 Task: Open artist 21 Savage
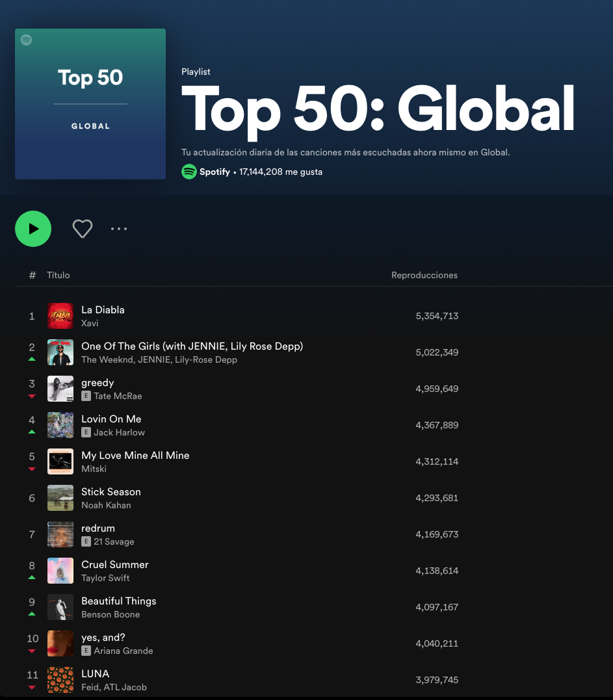point(114,541)
